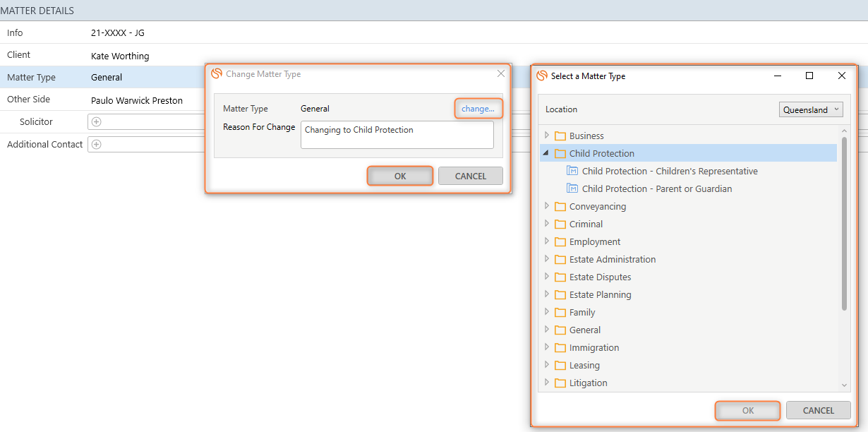Click the Family folder icon
The height and width of the screenshot is (432, 868).
click(560, 312)
